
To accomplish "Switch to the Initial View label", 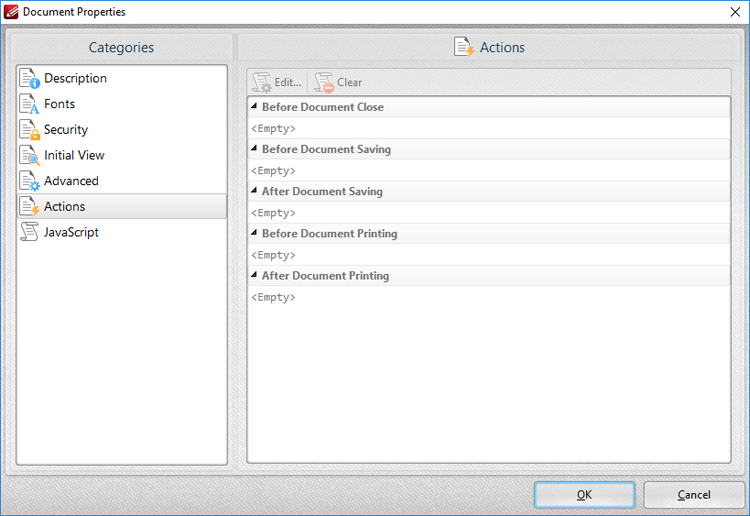I will (74, 155).
